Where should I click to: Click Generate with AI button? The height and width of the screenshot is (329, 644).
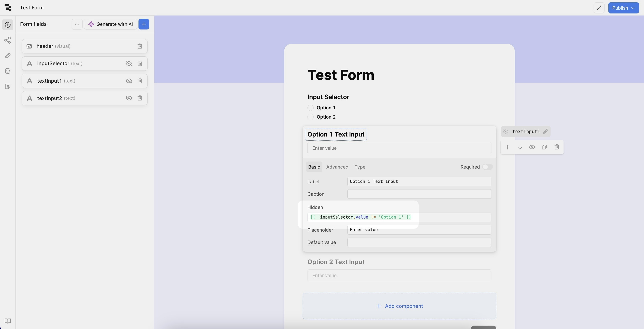point(111,24)
